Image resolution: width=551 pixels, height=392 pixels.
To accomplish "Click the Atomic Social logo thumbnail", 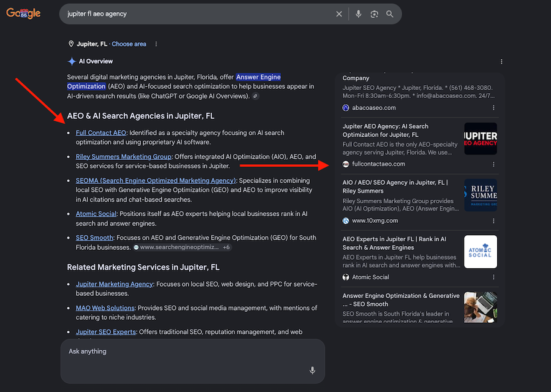I will pyautogui.click(x=481, y=252).
